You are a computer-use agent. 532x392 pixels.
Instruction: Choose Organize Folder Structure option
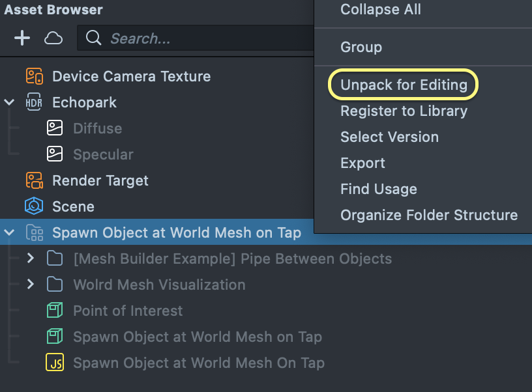coord(429,215)
